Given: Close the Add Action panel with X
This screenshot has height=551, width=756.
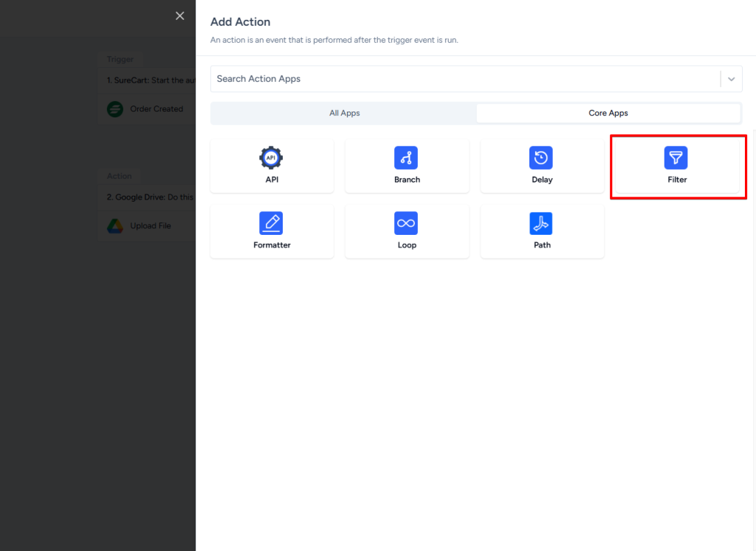Looking at the screenshot, I should (180, 16).
